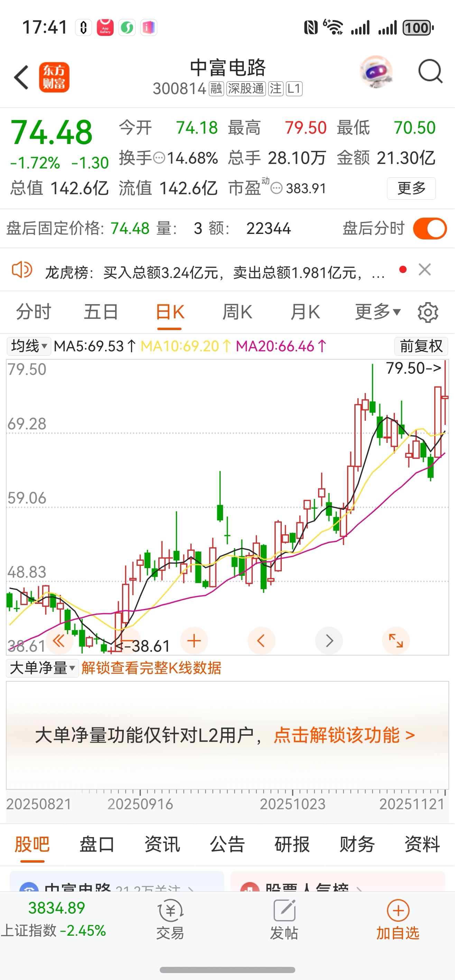Open the 大单净量 indicator dropdown
The width and height of the screenshot is (455, 980).
click(x=42, y=668)
